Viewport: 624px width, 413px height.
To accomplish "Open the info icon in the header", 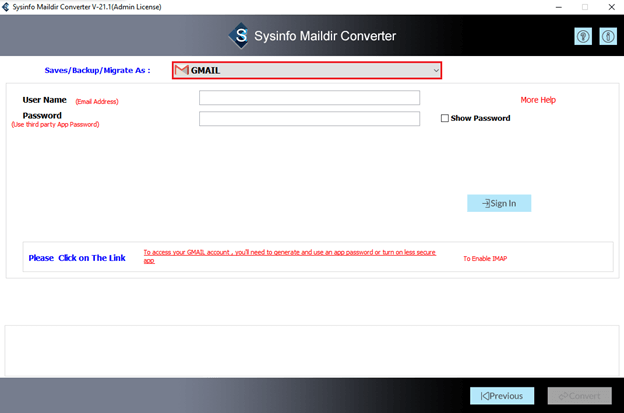I will click(x=608, y=37).
